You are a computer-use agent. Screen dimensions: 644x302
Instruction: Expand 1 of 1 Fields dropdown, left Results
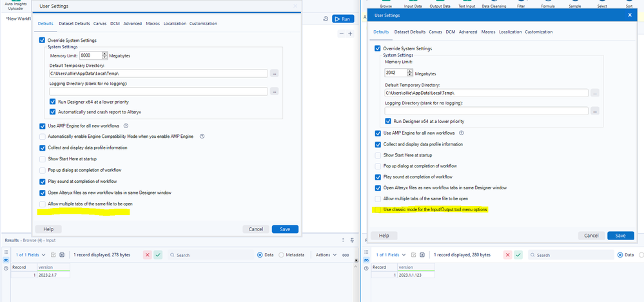(30, 255)
